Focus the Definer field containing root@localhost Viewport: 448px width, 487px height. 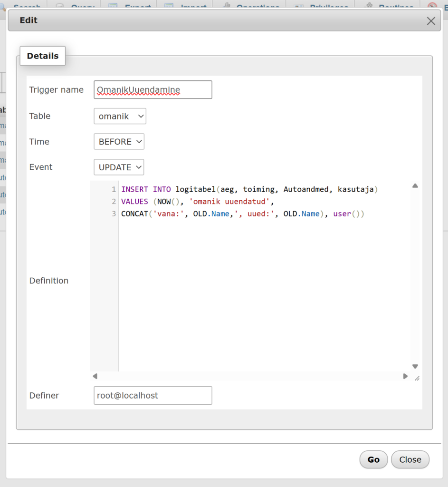click(x=153, y=395)
